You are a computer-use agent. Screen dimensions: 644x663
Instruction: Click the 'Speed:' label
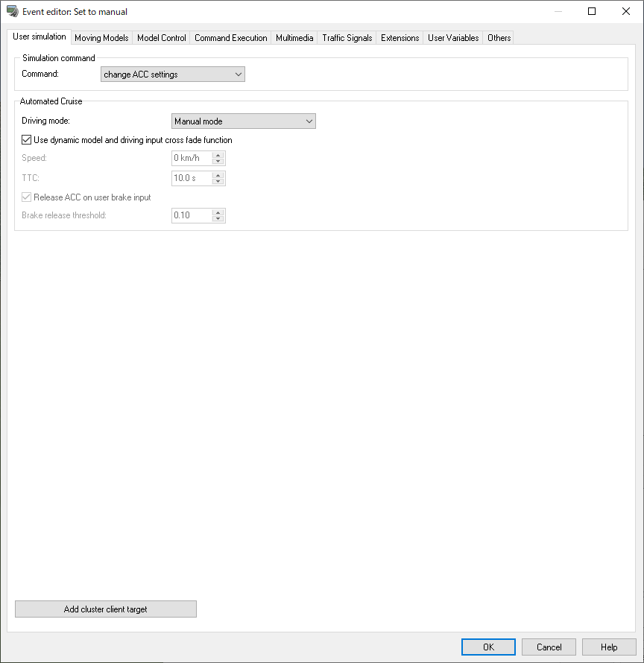click(34, 158)
